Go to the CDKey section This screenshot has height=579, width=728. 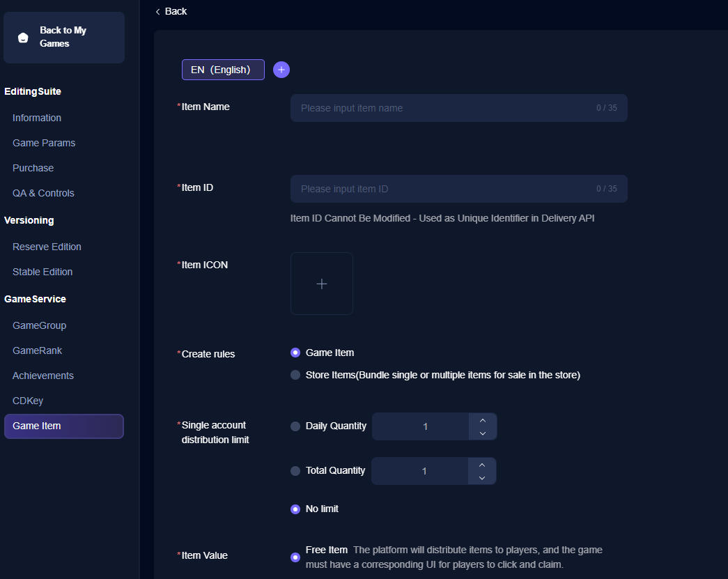(28, 401)
